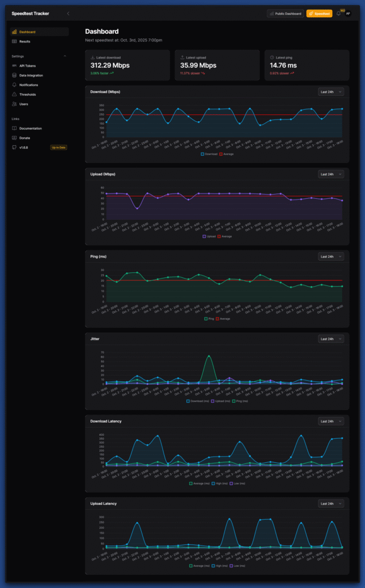Click the Notifications bell icon in sidebar
This screenshot has width=365, height=588.
(x=14, y=85)
